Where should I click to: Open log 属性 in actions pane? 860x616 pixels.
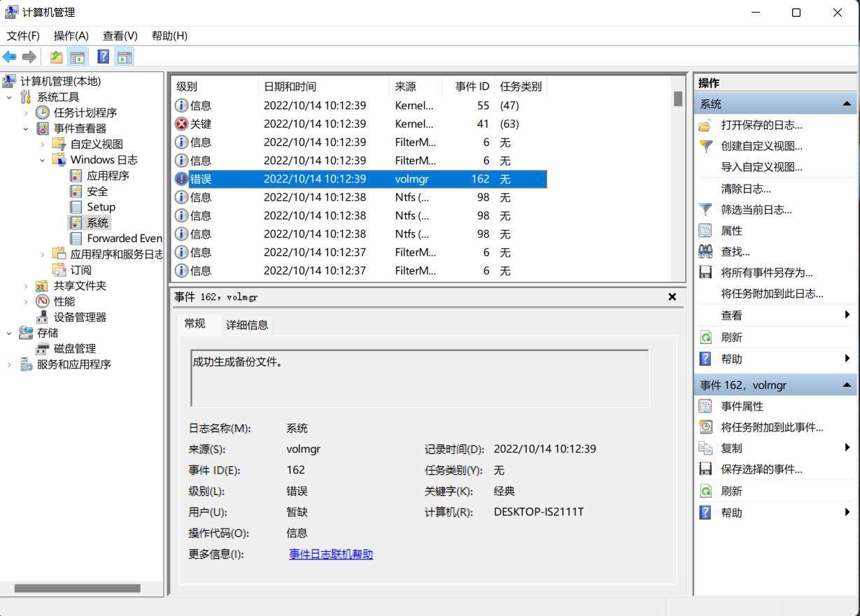[731, 231]
